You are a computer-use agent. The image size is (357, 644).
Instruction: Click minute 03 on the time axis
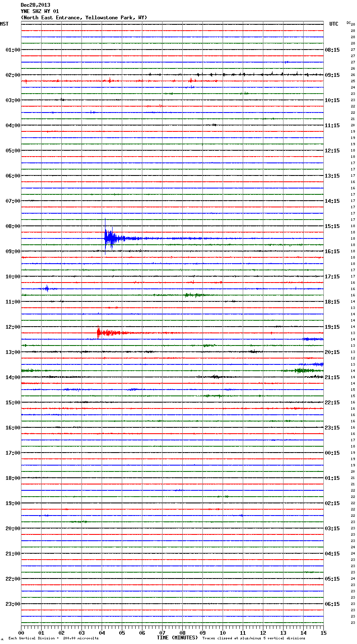click(81, 633)
